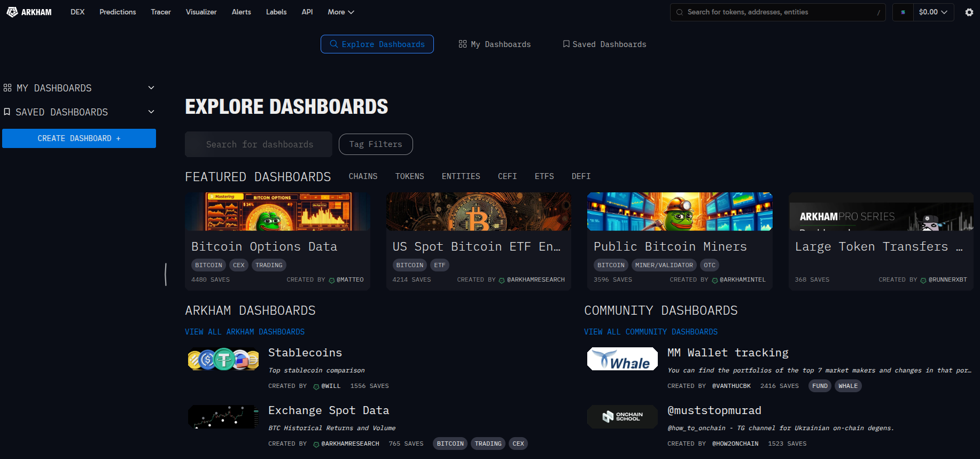Image resolution: width=980 pixels, height=459 pixels.
Task: Open the $0.00 balance dropdown
Action: 933,12
